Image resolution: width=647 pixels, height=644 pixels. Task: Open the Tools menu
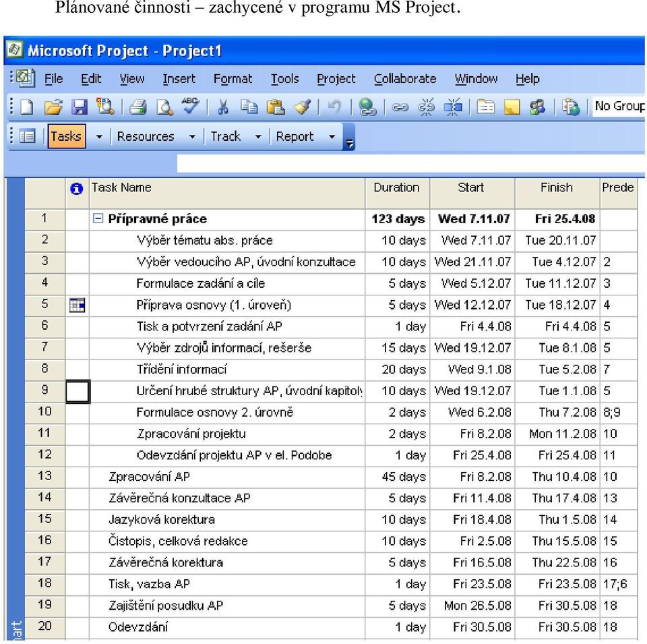(x=284, y=78)
